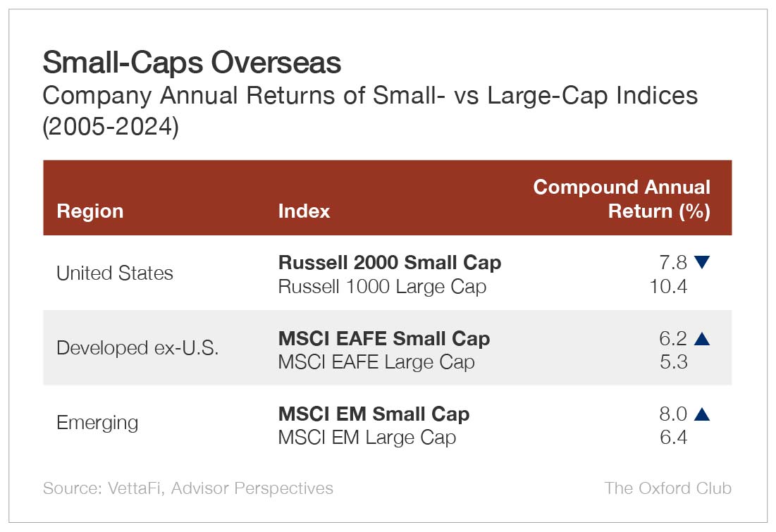The height and width of the screenshot is (532, 776).
Task: Select the "Russell 1000 Large Cap" index
Action: click(x=382, y=287)
